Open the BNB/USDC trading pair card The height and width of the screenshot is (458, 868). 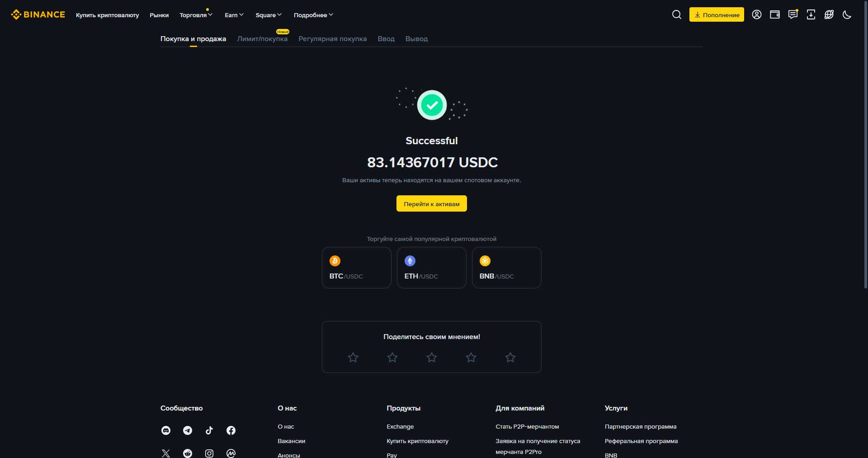(x=507, y=268)
